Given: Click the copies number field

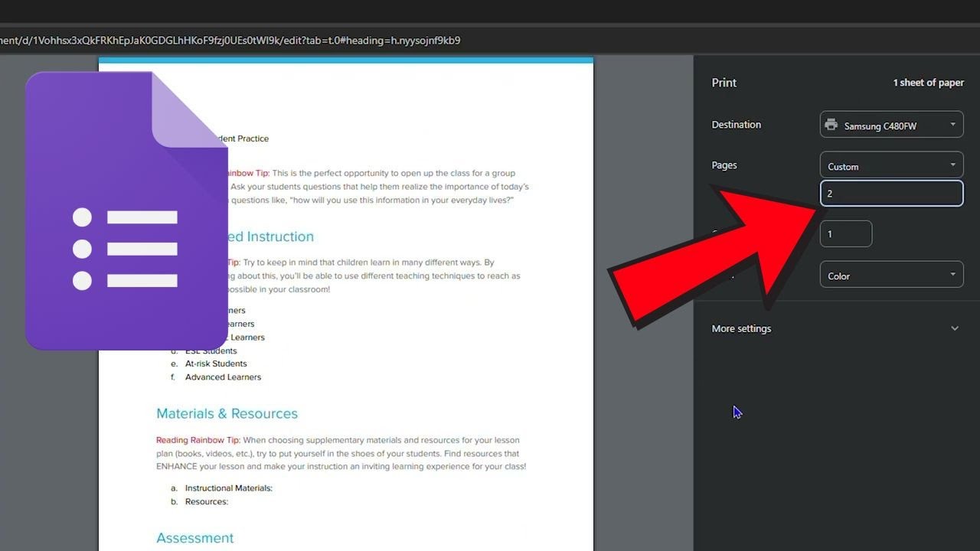Looking at the screenshot, I should pyautogui.click(x=846, y=233).
